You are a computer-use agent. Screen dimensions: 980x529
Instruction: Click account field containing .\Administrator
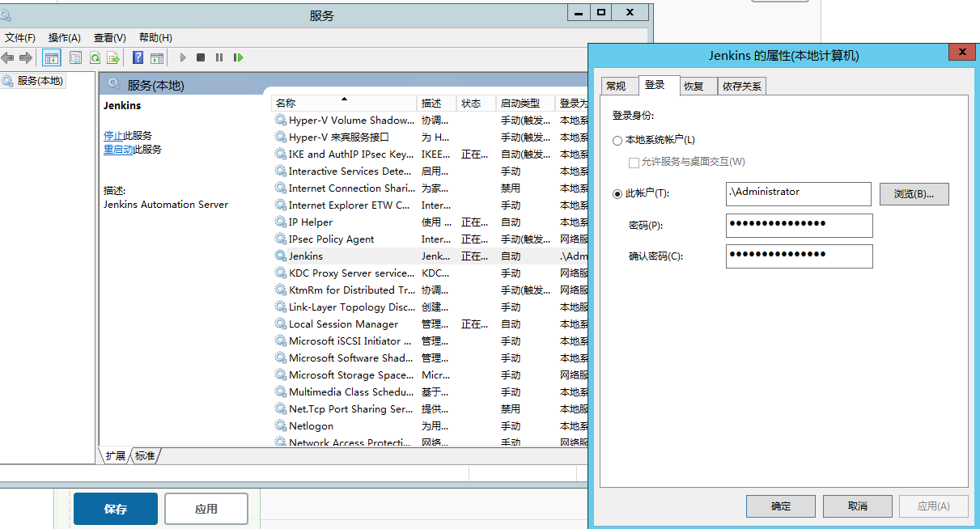[799, 193]
